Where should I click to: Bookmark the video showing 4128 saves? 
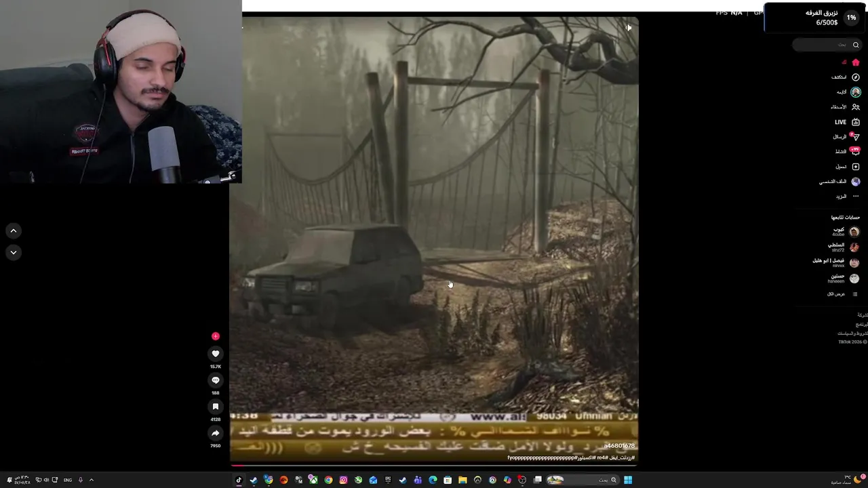click(216, 407)
